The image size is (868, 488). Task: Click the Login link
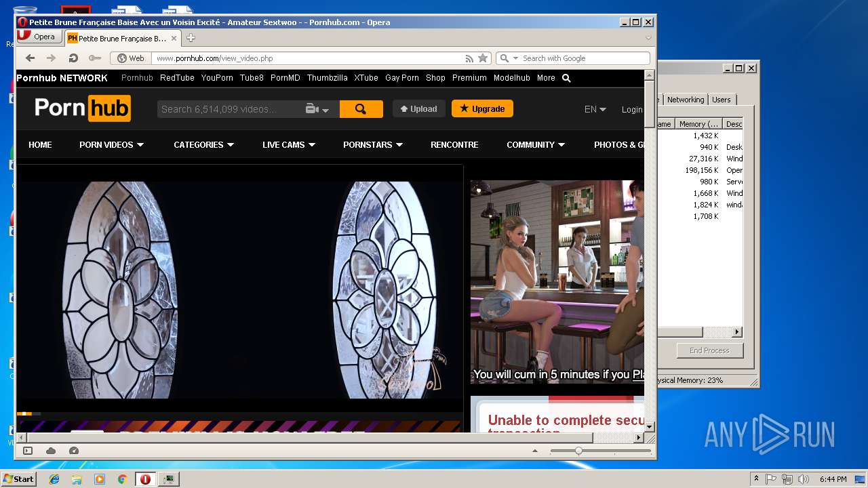632,109
